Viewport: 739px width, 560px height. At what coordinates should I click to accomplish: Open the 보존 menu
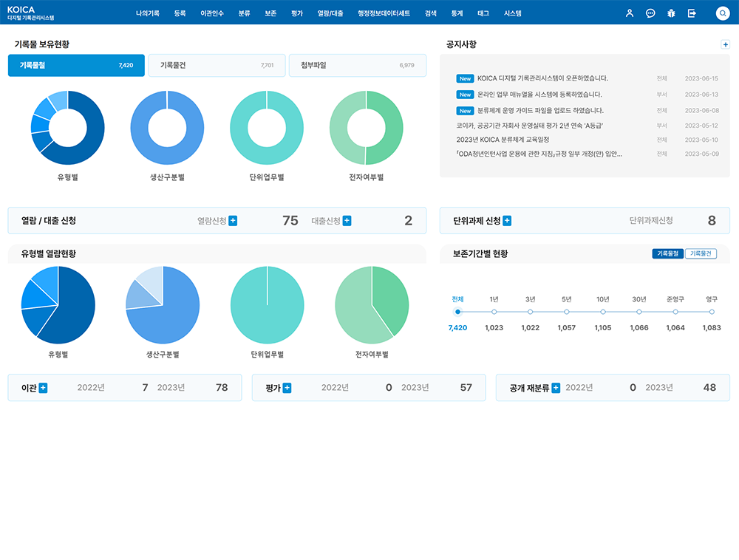[270, 13]
